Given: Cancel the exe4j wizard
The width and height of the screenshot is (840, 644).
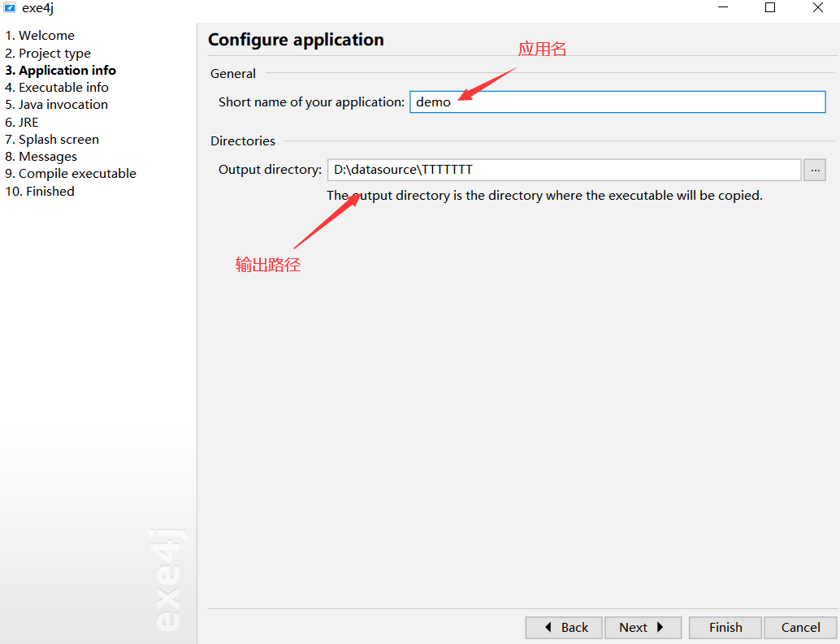Looking at the screenshot, I should [x=799, y=627].
